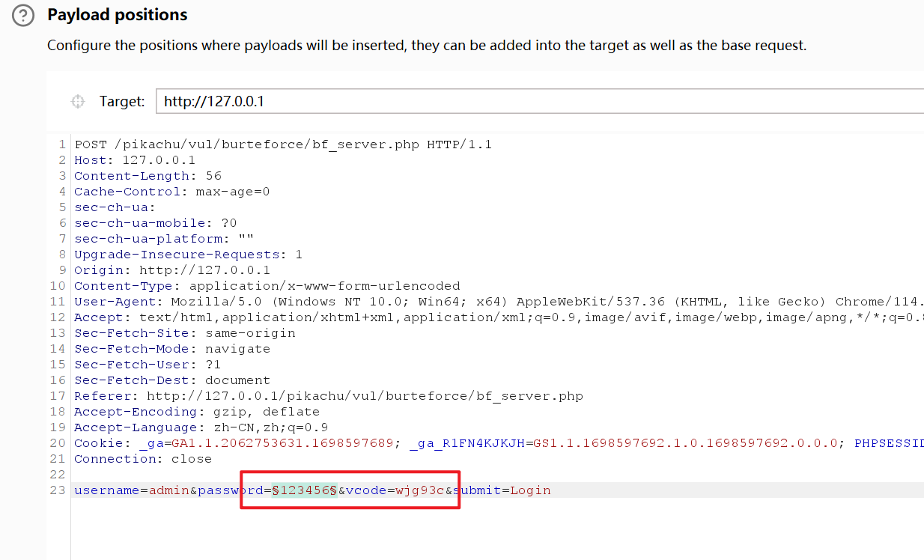Click the Connection: close header line

click(142, 459)
